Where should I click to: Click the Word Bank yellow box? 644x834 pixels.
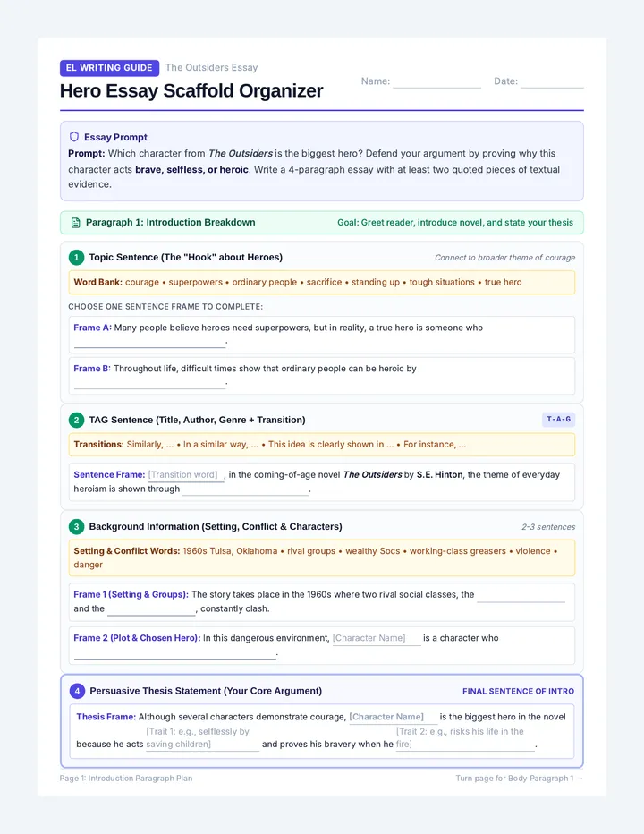(x=322, y=283)
